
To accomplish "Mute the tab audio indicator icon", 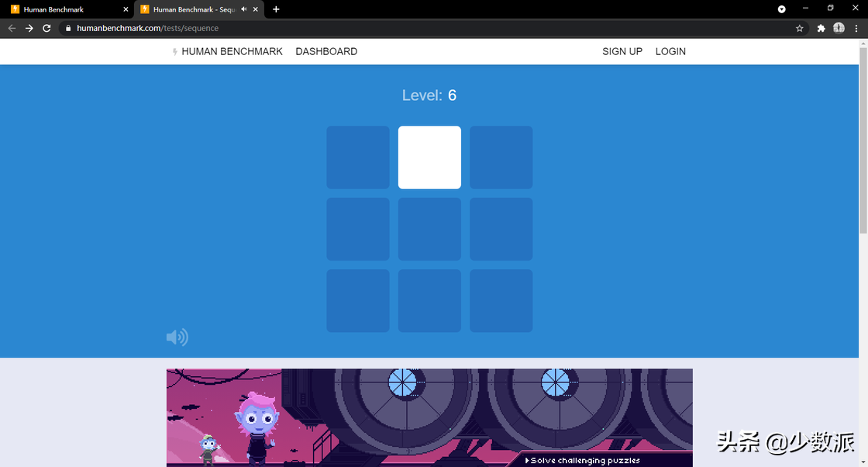I will [x=243, y=9].
